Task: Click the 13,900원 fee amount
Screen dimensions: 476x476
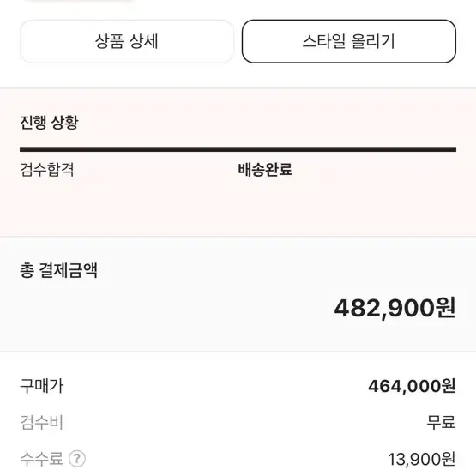Action: coord(422,459)
